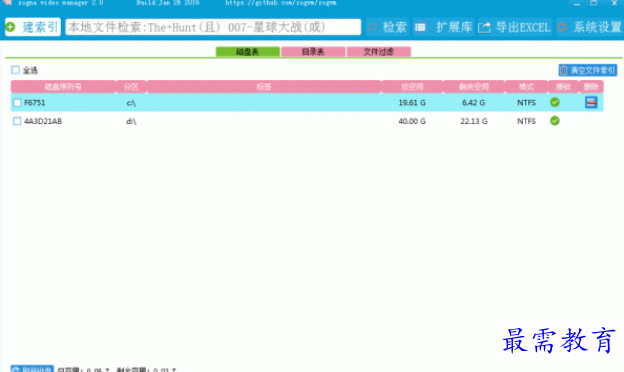Click 清空文件索引 clear index button
624x372 pixels.
(x=588, y=70)
